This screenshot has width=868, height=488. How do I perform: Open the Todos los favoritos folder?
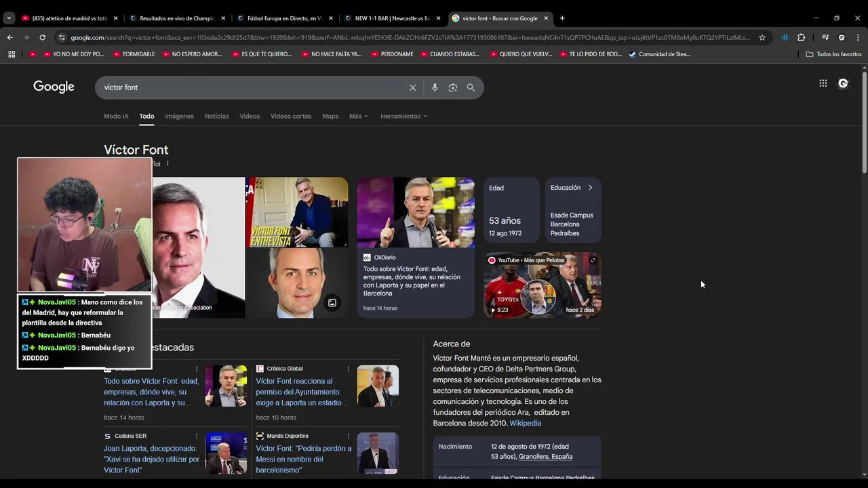tap(833, 54)
